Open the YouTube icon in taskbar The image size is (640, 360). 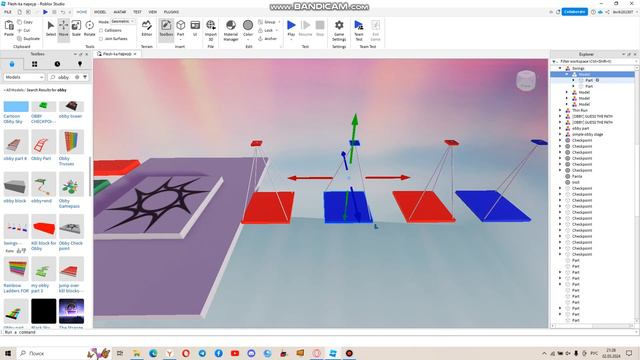pyautogui.click(x=235, y=353)
